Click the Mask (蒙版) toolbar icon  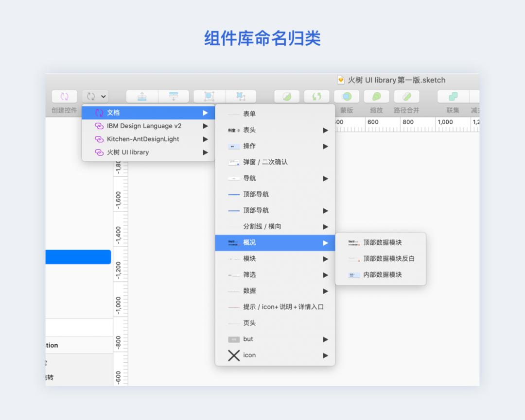coord(347,97)
